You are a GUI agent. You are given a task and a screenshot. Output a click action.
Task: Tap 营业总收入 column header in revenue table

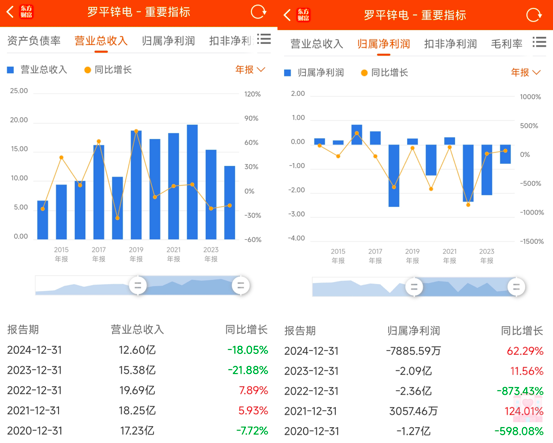pos(137,329)
